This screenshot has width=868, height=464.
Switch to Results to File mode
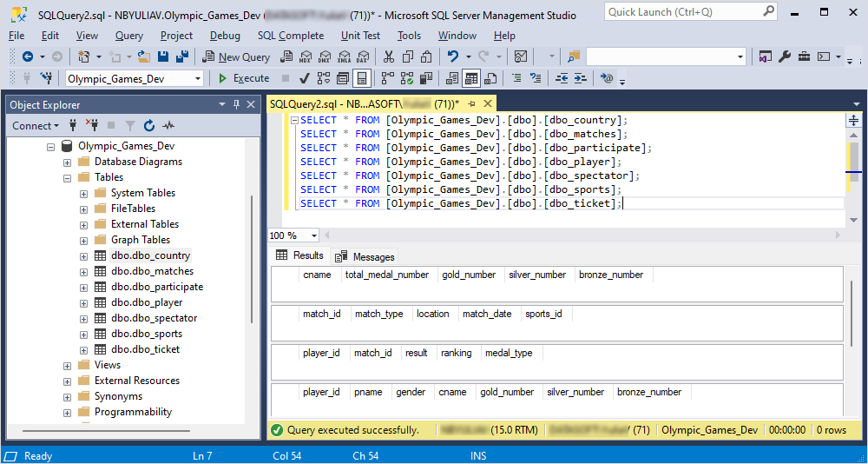tap(490, 78)
